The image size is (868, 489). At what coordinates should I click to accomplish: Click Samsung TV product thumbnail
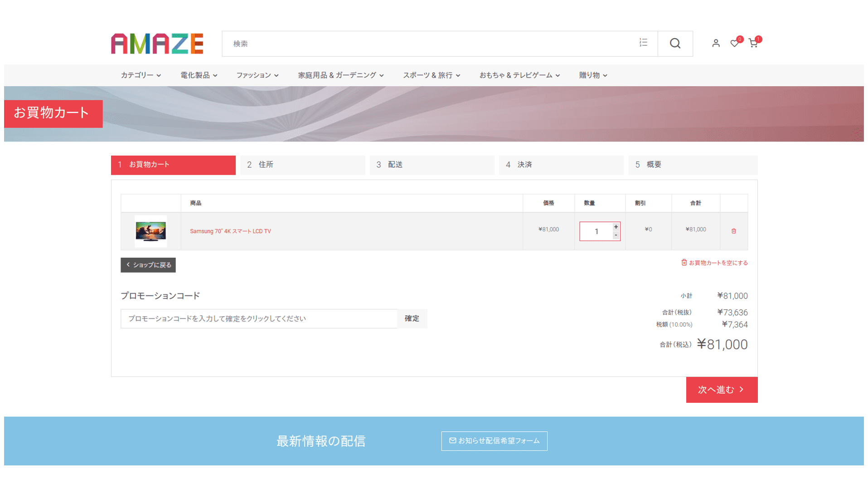(x=151, y=231)
